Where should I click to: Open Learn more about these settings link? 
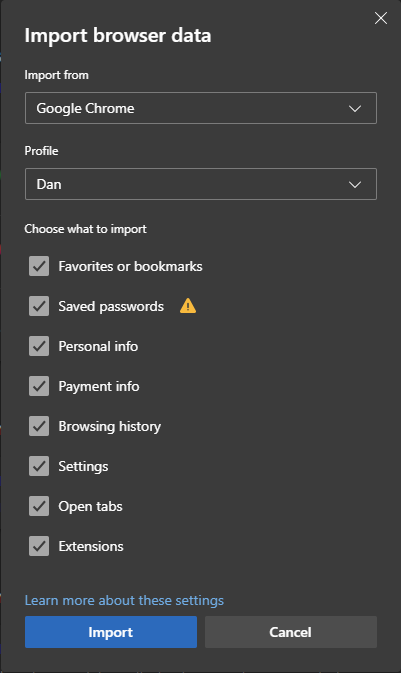pos(124,600)
